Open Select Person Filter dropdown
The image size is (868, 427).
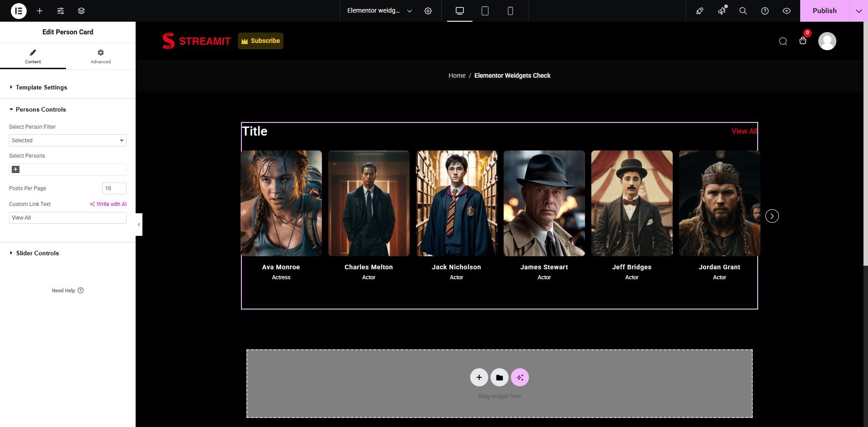point(68,141)
